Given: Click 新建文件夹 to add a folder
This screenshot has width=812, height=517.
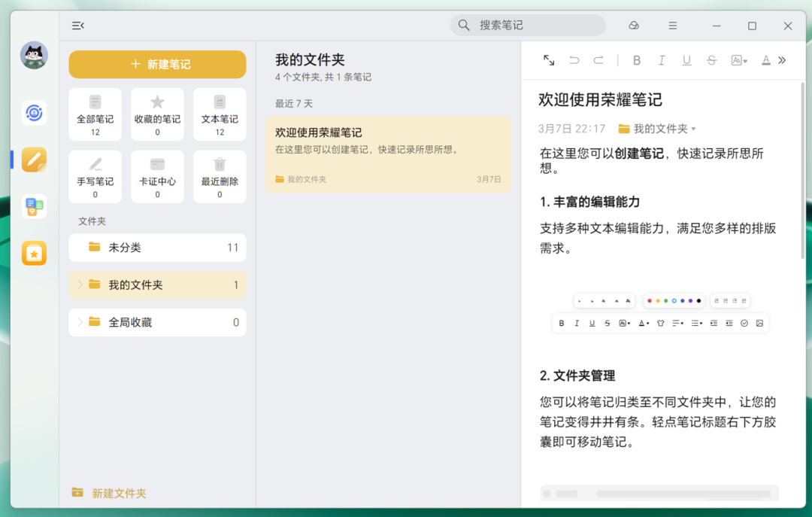Looking at the screenshot, I should point(109,493).
